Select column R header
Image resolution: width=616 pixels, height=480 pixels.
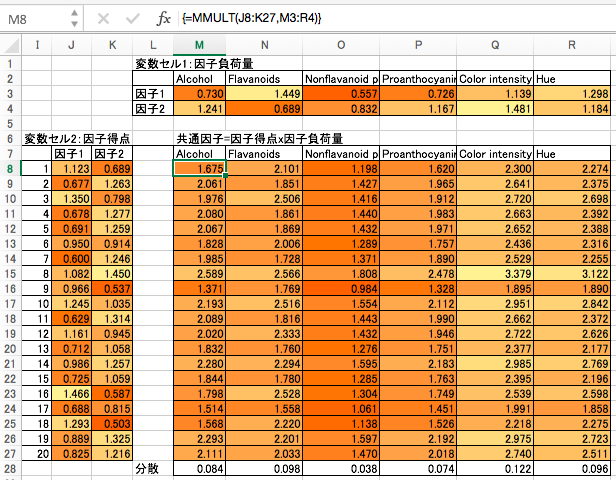pyautogui.click(x=572, y=46)
